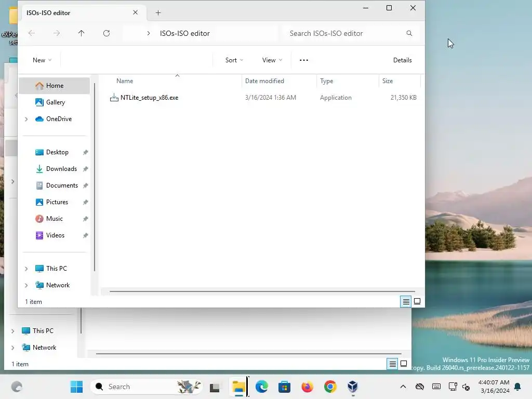Click the pin icon next to Documents

coord(86,185)
